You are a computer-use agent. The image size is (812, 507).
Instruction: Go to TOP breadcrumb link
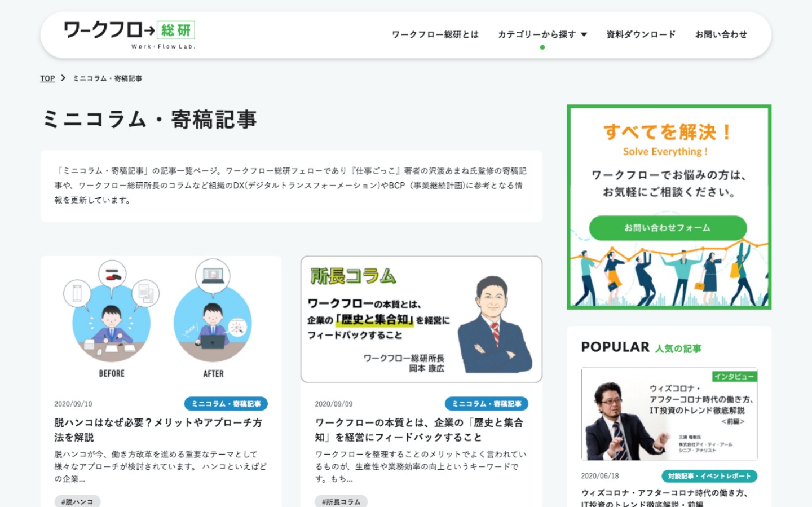click(47, 78)
